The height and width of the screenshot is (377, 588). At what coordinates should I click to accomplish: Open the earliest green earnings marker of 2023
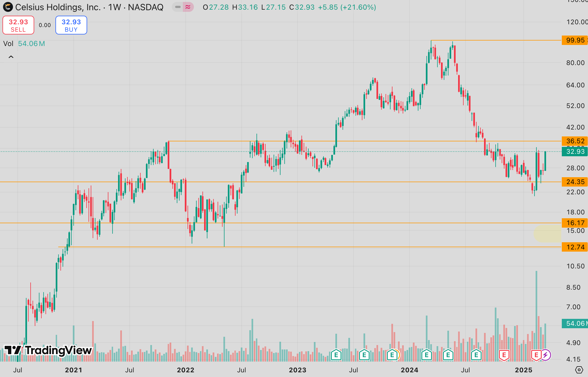click(336, 355)
